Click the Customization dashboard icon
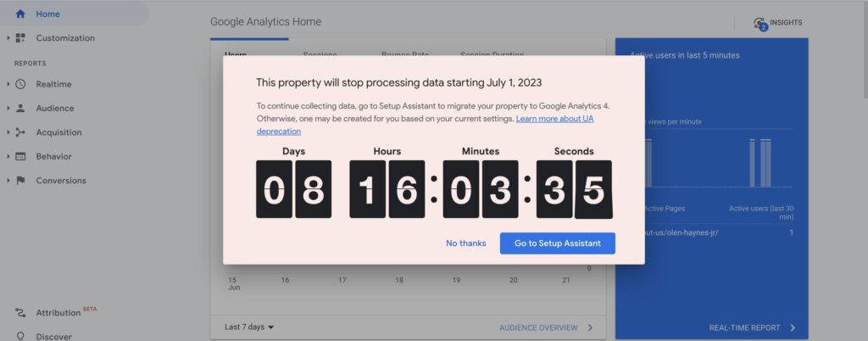The width and height of the screenshot is (868, 341). (x=20, y=37)
